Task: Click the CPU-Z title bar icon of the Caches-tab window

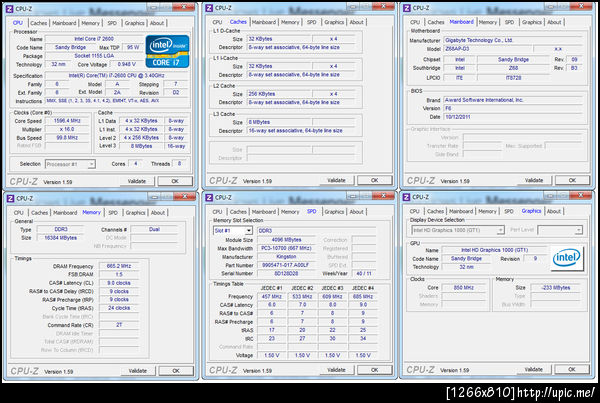Action: (209, 8)
